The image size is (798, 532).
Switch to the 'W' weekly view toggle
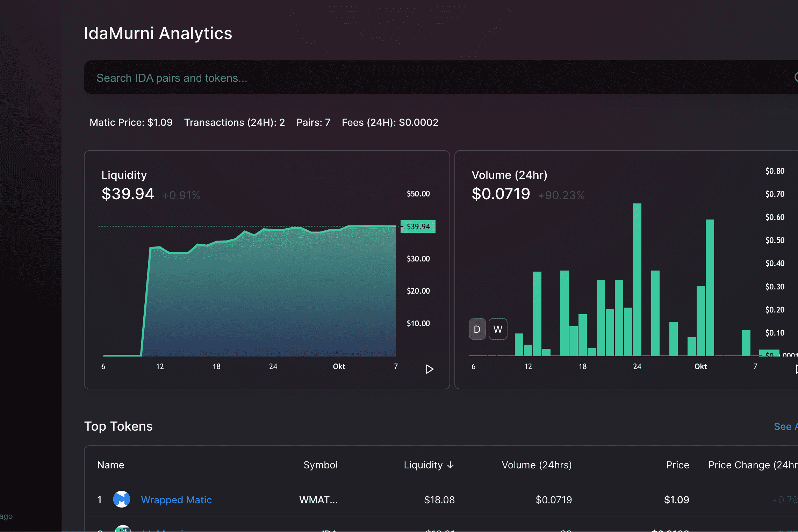(498, 329)
